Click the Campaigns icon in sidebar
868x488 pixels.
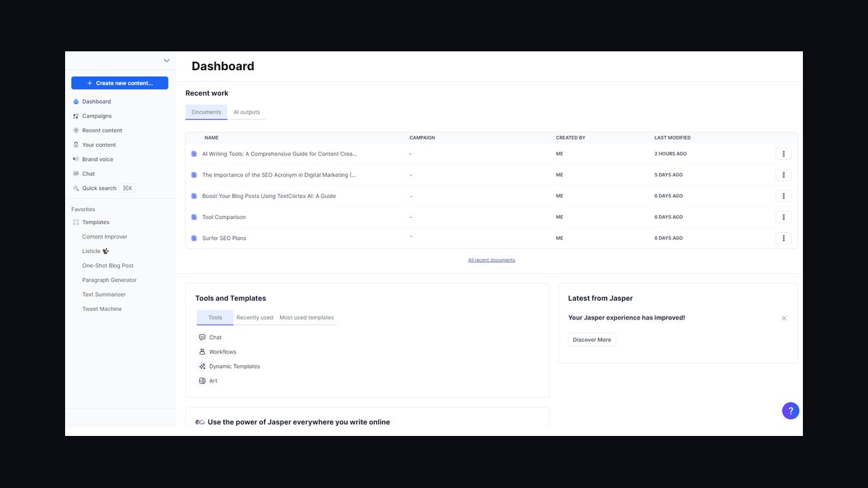pyautogui.click(x=76, y=116)
